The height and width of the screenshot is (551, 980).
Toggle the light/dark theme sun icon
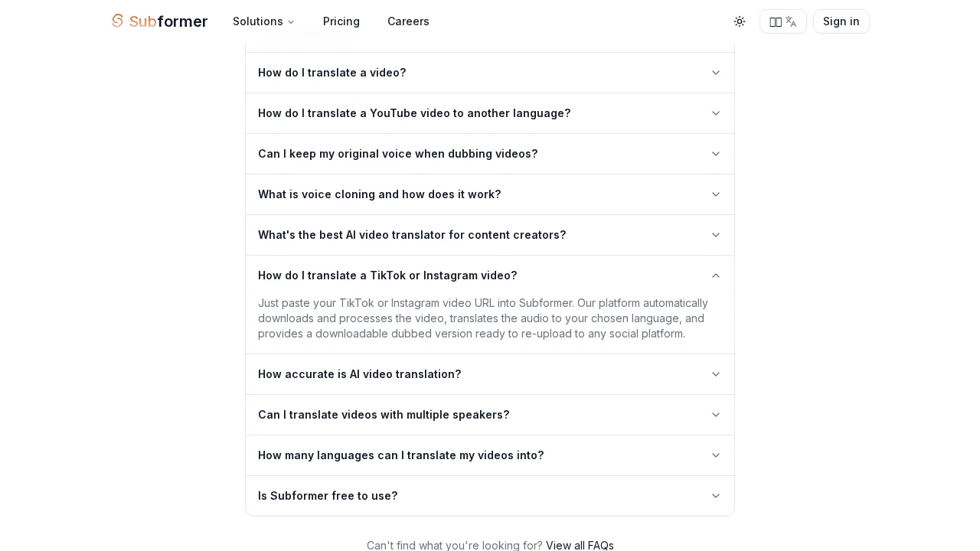(740, 21)
